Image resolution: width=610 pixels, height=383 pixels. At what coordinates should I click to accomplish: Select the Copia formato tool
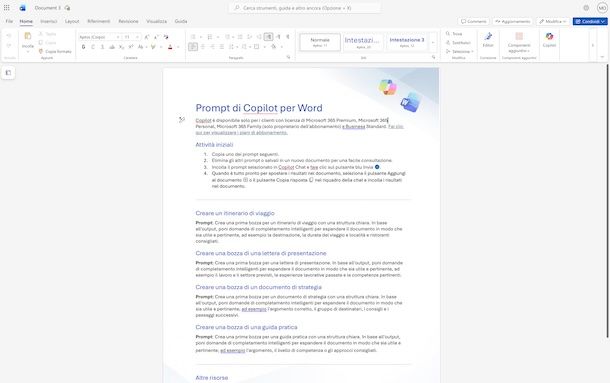pos(55,51)
